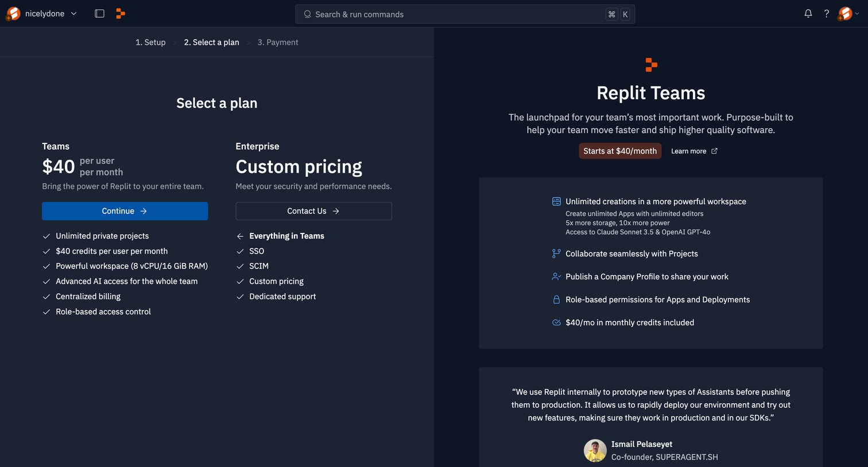Click the branch icon beside Collaborate seamlessly
The width and height of the screenshot is (868, 467).
(x=556, y=254)
